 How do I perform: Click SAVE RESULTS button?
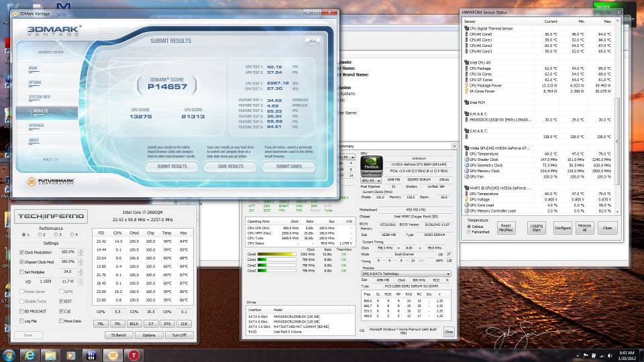(x=230, y=167)
